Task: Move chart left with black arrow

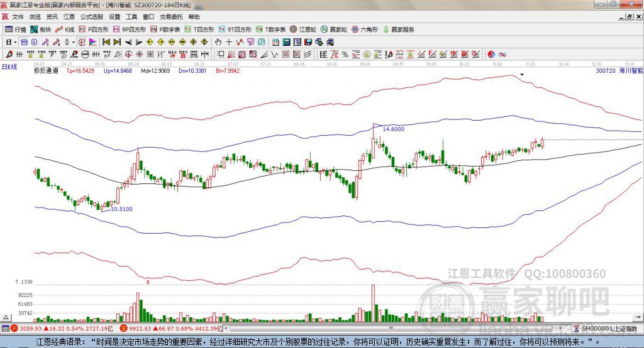Action: click(128, 42)
